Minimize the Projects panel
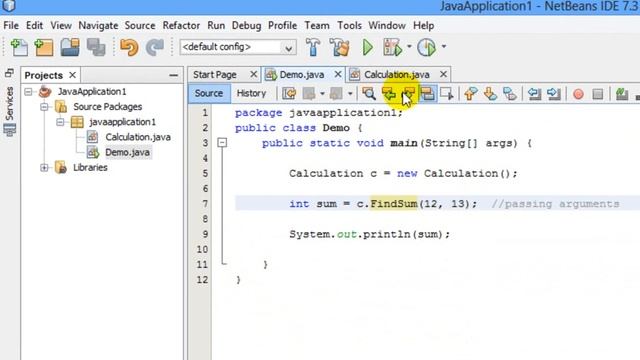640x360 pixels. [173, 76]
